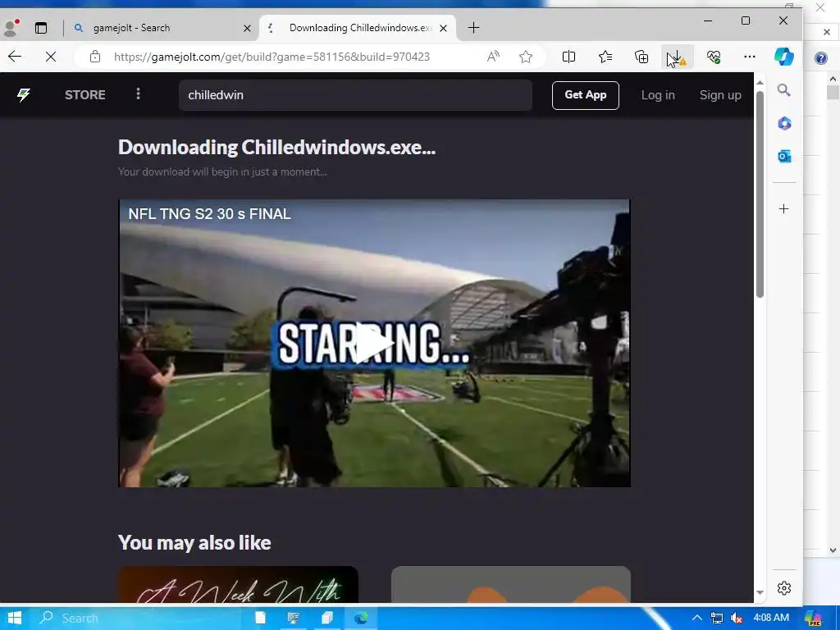The image size is (840, 630).
Task: Open split screen view
Action: (568, 57)
